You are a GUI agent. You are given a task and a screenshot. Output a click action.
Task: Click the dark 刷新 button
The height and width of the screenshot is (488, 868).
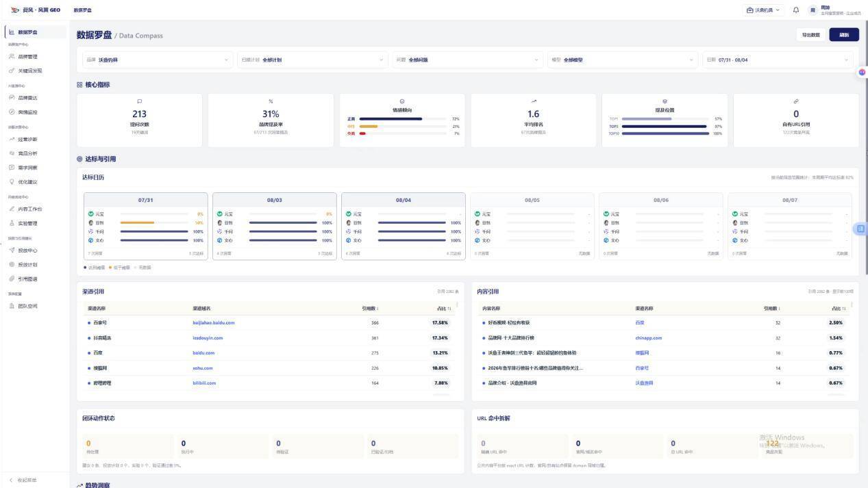click(x=844, y=35)
